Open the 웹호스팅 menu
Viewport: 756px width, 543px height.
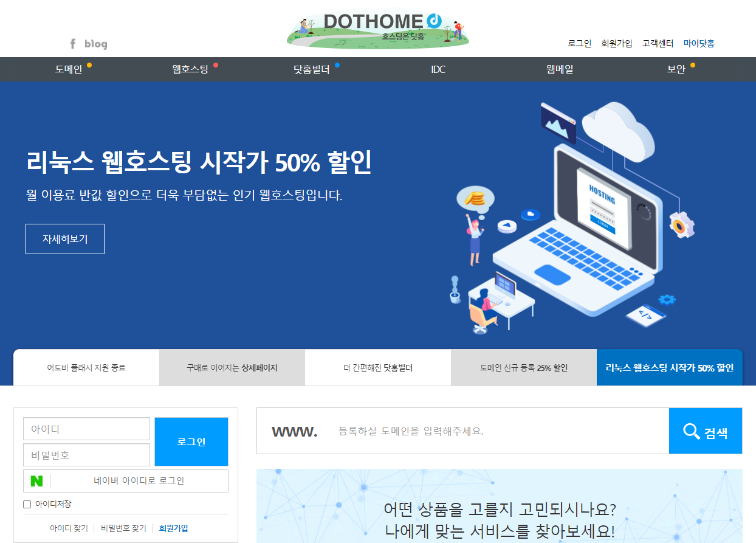click(x=190, y=69)
